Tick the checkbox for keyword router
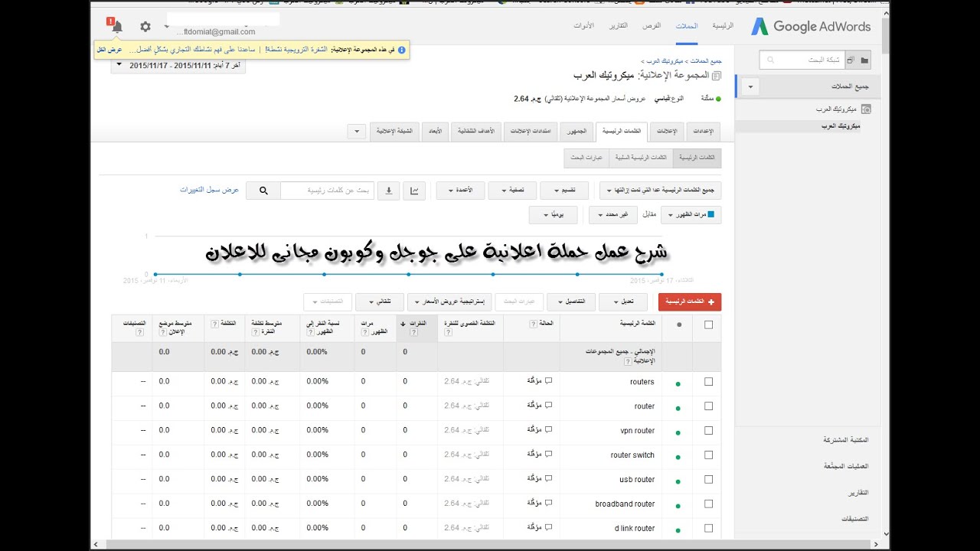Screen dimensions: 980x551 708,406
